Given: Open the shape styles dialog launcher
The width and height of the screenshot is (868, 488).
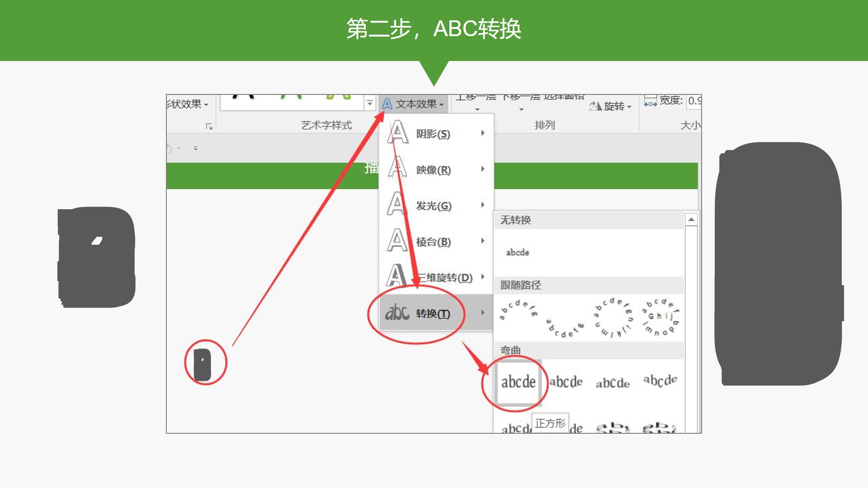Looking at the screenshot, I should [x=209, y=127].
